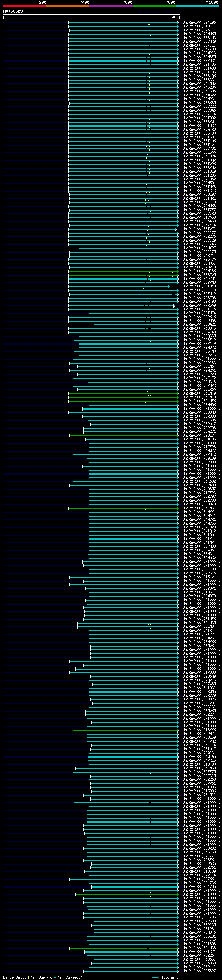Open hit UniRef100_Q75L11
222x980 pixels.
[199, 30]
